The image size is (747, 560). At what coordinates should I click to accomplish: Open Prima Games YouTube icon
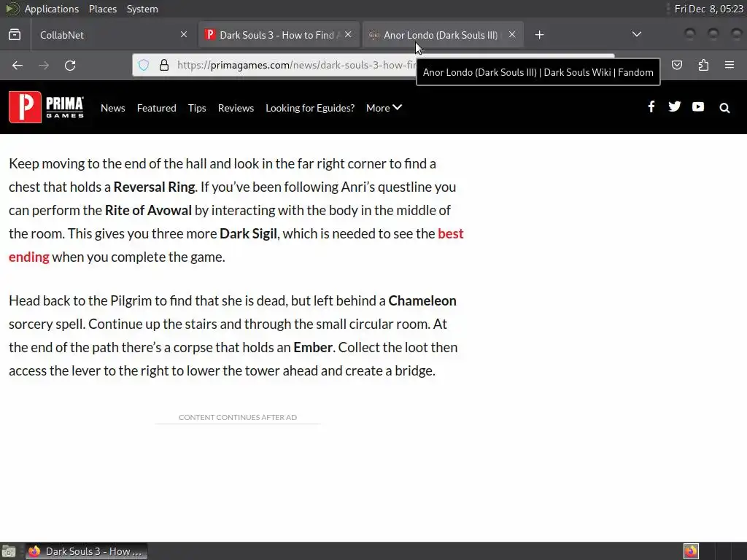pos(698,106)
